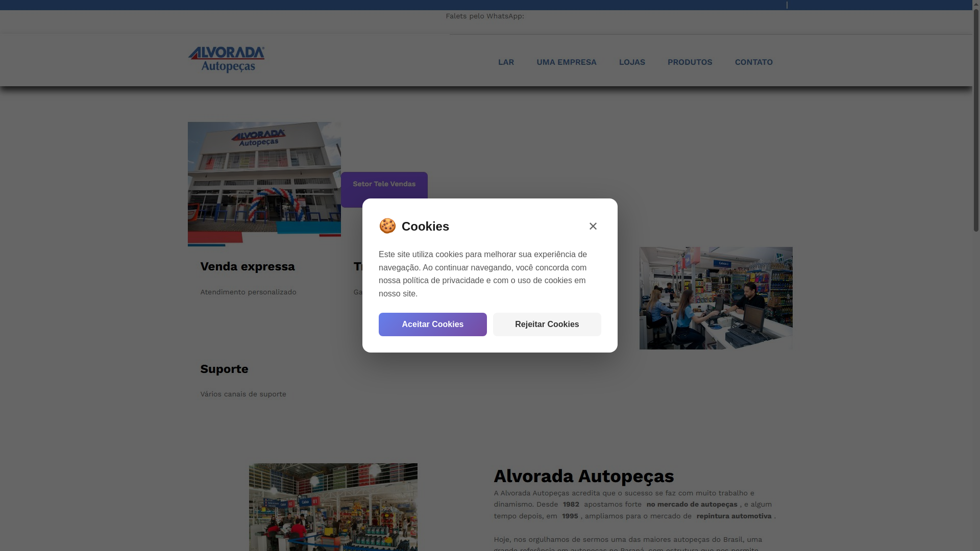Viewport: 980px width, 551px height.
Task: Open UMA EMPRESA menu item
Action: click(x=566, y=62)
